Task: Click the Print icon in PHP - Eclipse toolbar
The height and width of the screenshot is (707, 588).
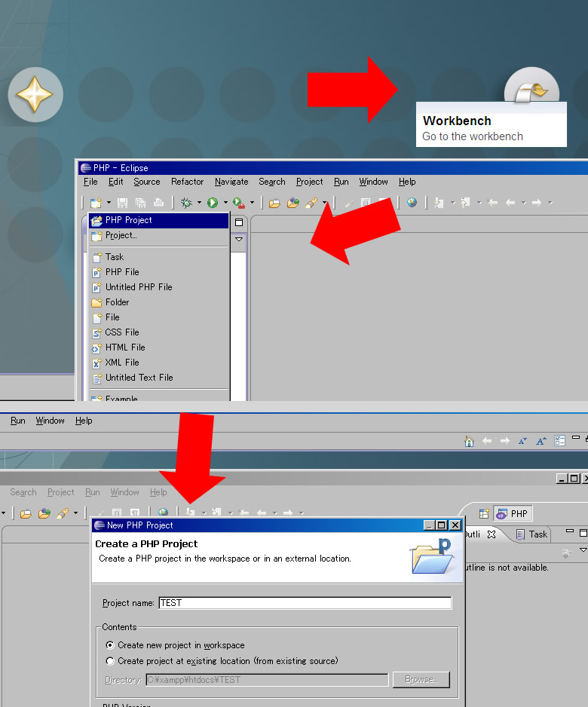Action: pyautogui.click(x=159, y=203)
